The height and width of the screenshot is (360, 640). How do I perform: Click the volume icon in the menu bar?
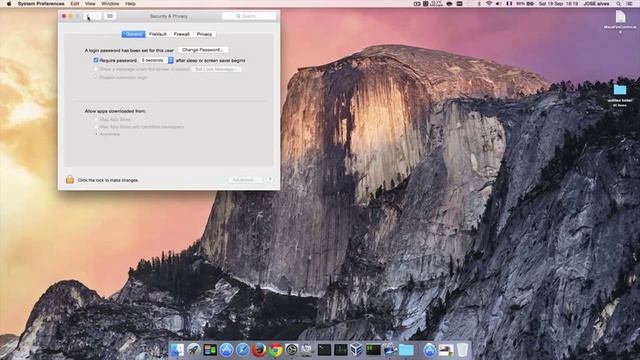(499, 4)
